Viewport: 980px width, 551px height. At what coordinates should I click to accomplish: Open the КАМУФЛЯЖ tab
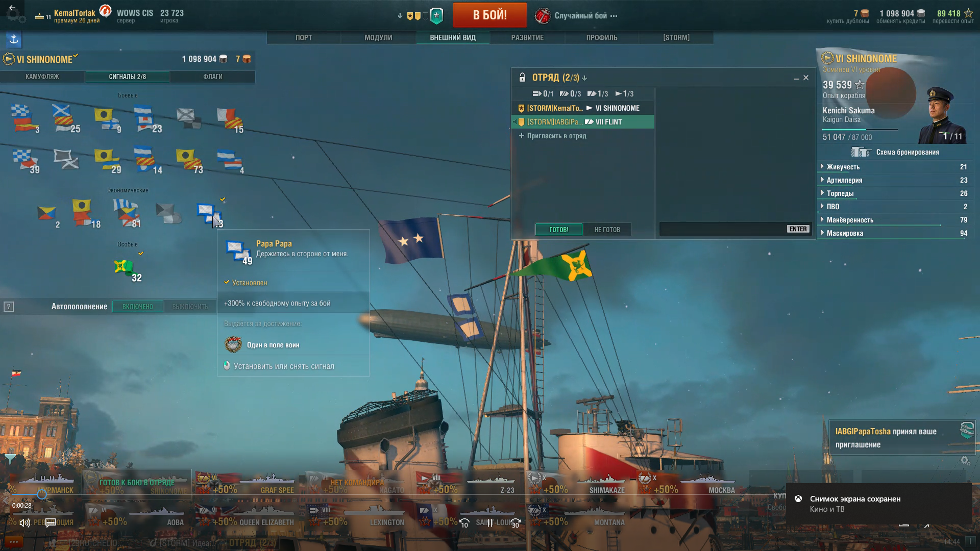(x=42, y=77)
